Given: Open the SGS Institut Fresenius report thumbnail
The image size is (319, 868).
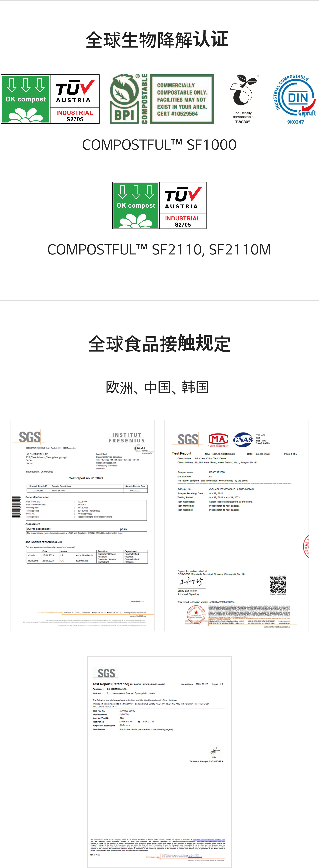Looking at the screenshot, I should 82,525.
